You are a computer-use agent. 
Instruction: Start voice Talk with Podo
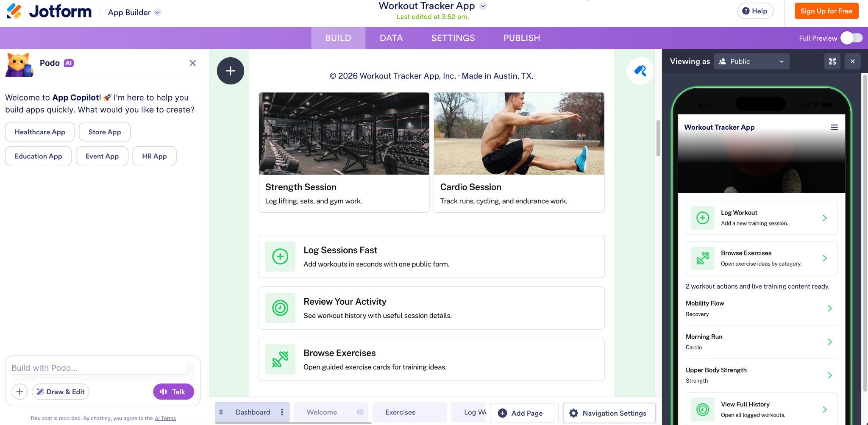173,392
